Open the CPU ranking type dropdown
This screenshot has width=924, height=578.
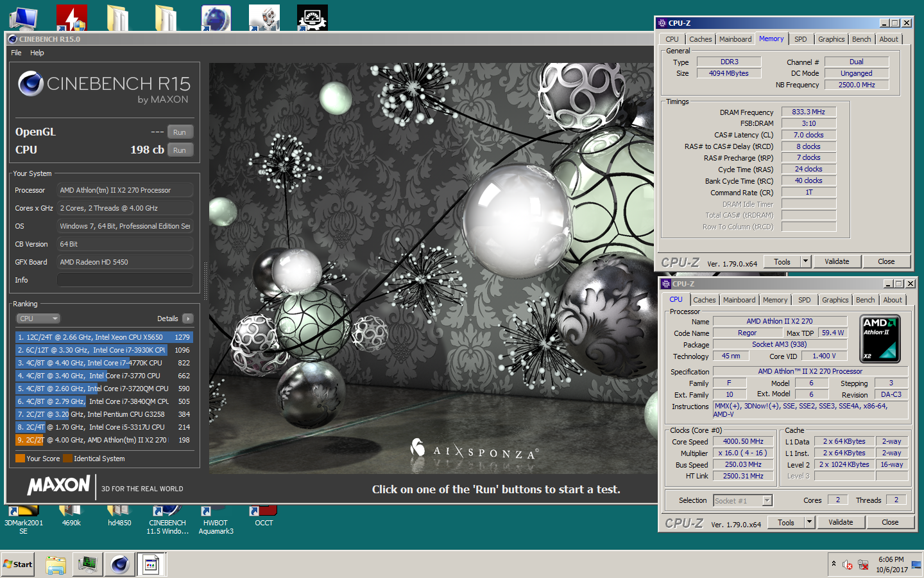tap(38, 319)
